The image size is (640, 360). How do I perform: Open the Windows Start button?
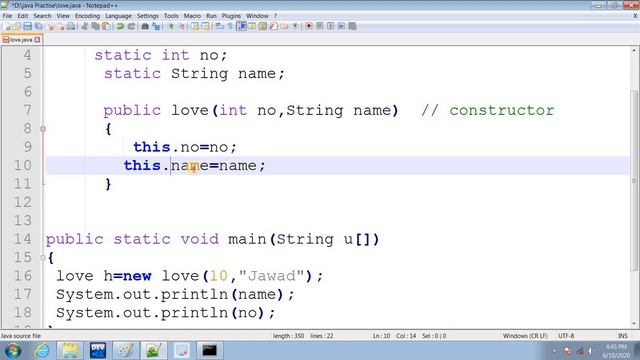click(x=13, y=351)
